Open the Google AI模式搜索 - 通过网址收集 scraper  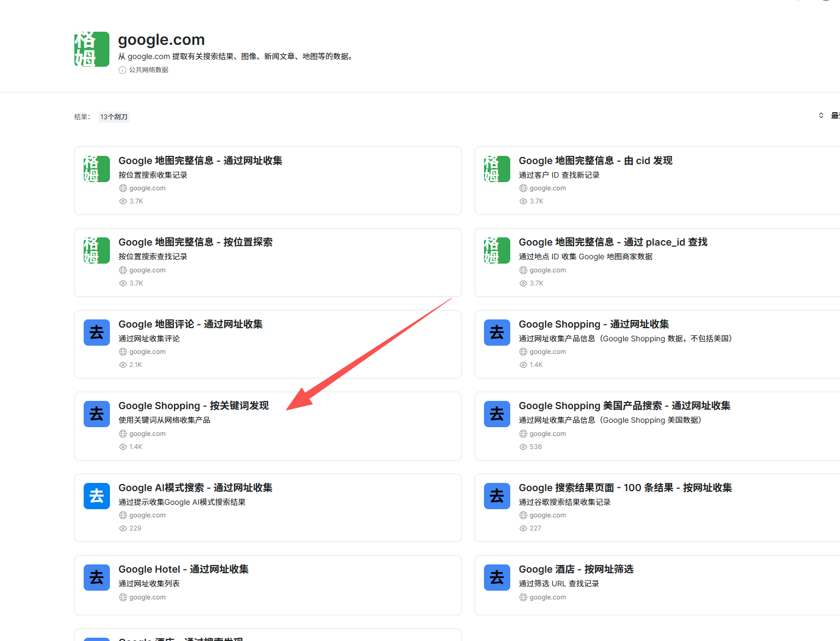(x=195, y=487)
